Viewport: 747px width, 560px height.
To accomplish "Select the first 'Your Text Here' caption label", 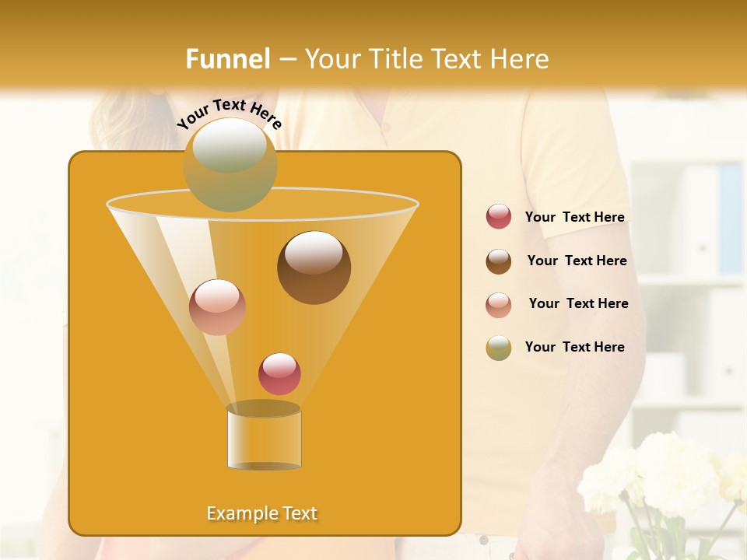I will [575, 217].
